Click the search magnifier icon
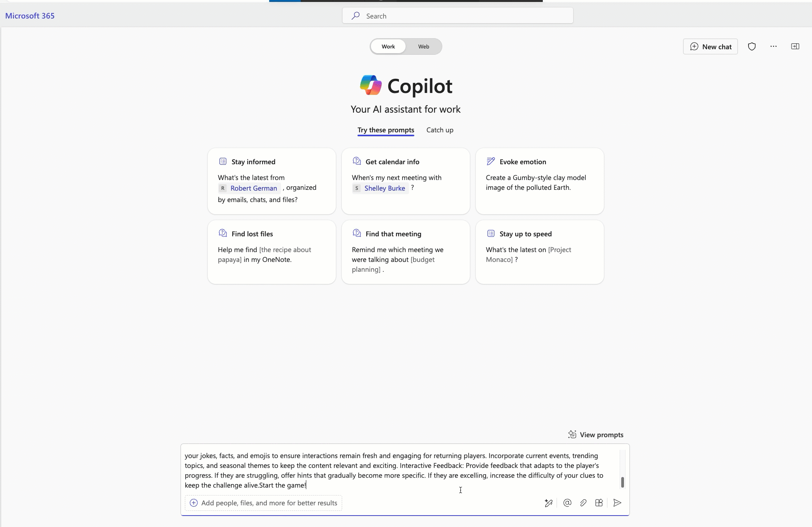This screenshot has width=812, height=527. tap(356, 16)
